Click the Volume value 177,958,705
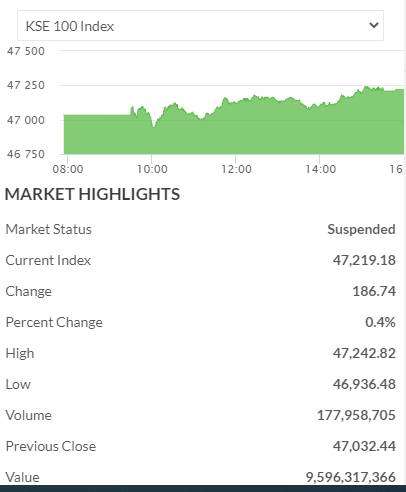The height and width of the screenshot is (492, 406). click(356, 415)
